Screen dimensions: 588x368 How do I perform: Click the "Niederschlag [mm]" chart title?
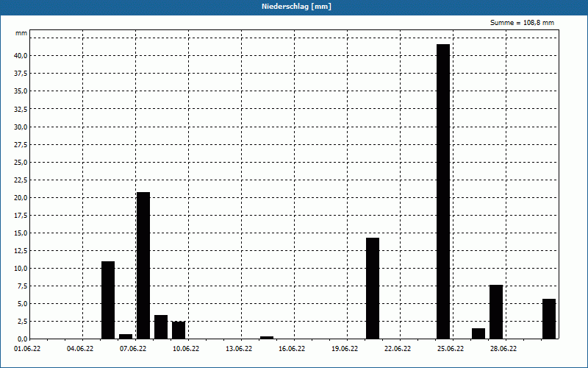(296, 7)
